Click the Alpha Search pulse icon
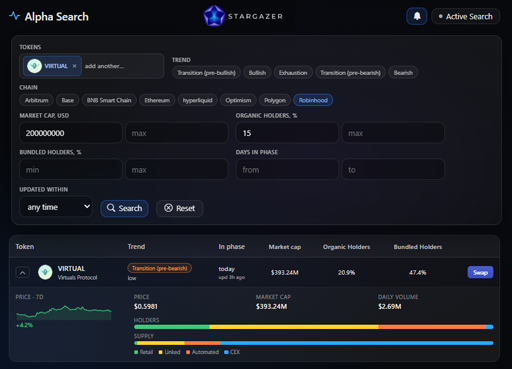512x369 pixels. (14, 16)
